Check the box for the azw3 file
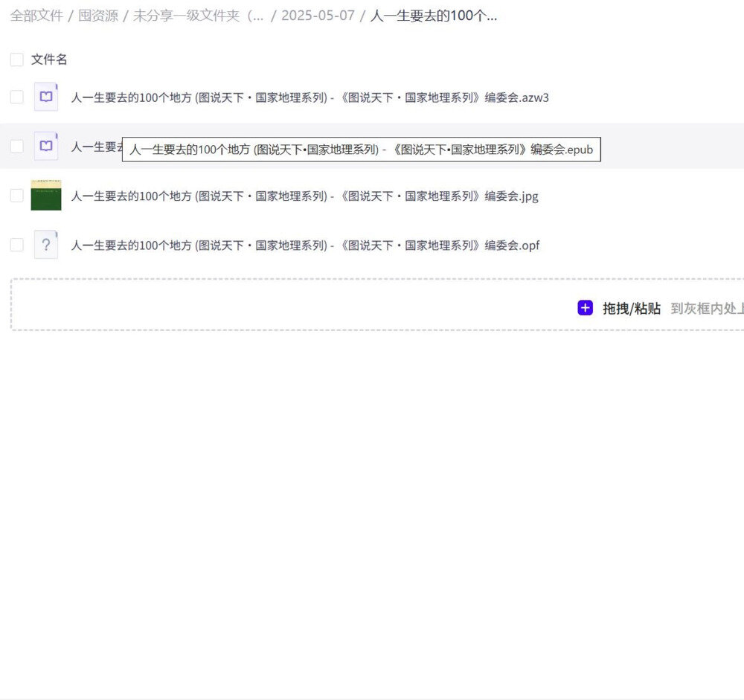Screen dimensions: 744x700 tap(16, 97)
